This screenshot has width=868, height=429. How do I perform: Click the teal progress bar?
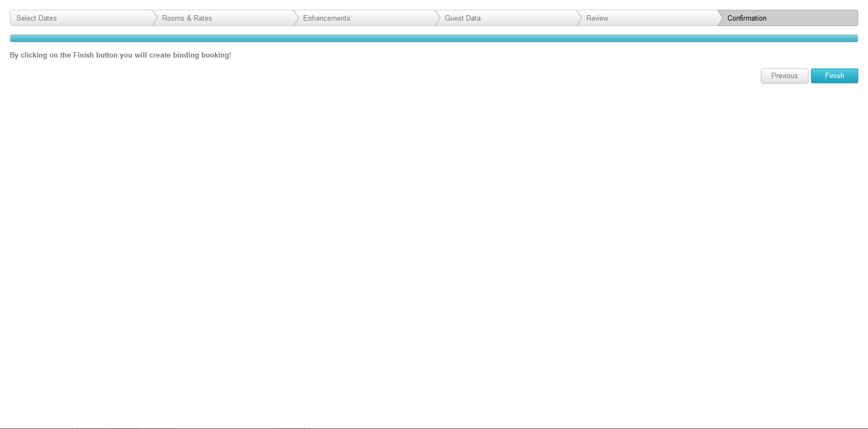[x=434, y=38]
